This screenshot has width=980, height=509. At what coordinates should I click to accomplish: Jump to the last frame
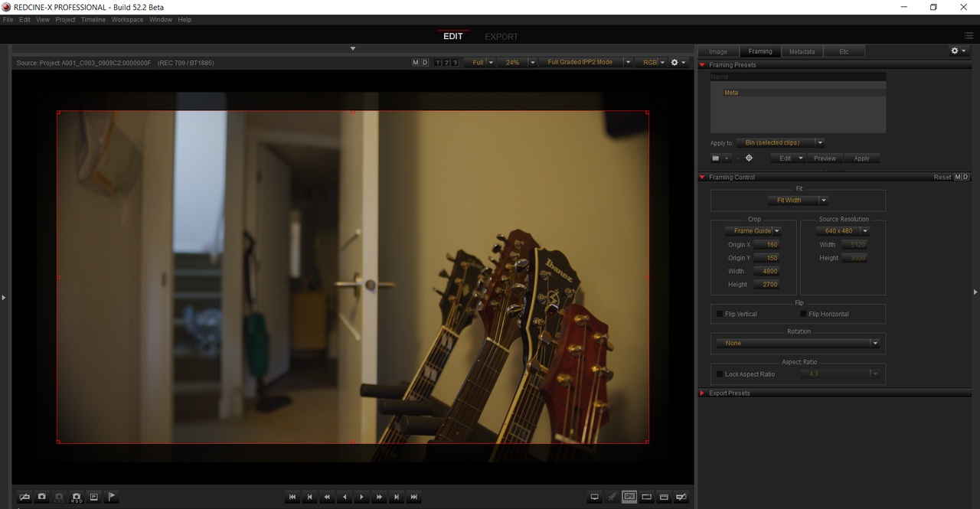[x=414, y=497]
